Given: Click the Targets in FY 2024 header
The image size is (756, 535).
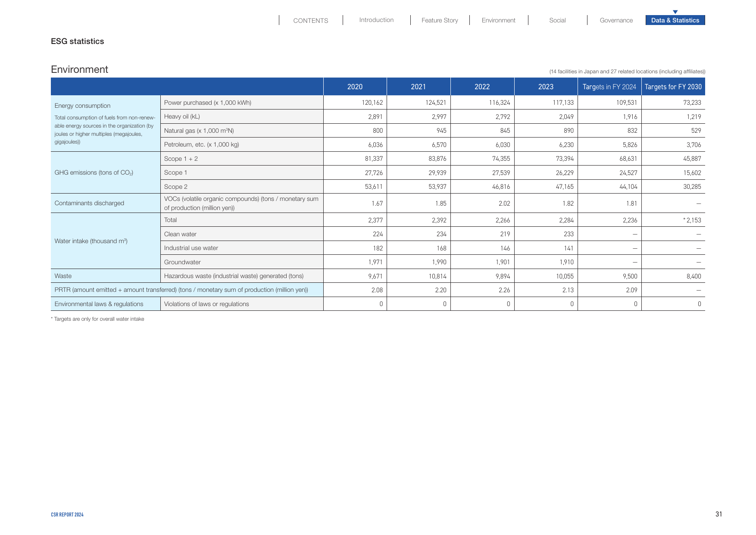Looking at the screenshot, I should tap(609, 87).
